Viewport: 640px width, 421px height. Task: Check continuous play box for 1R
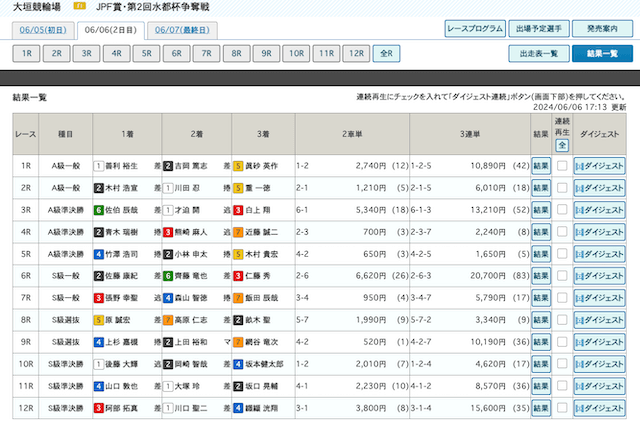(562, 166)
